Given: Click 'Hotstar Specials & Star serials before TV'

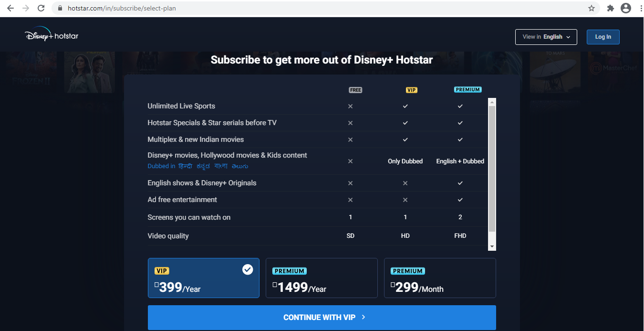Looking at the screenshot, I should (212, 123).
